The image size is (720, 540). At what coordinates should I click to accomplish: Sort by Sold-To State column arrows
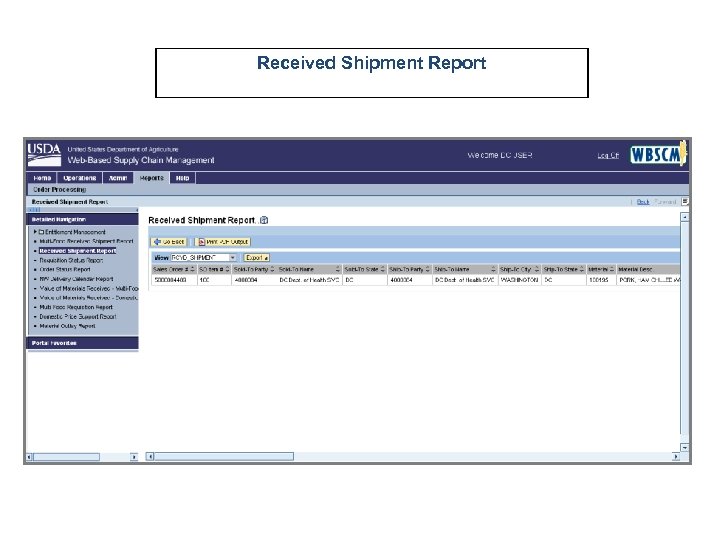pos(382,269)
